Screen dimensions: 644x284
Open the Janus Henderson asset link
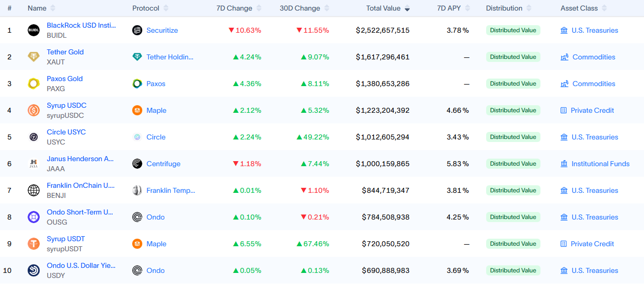click(80, 159)
